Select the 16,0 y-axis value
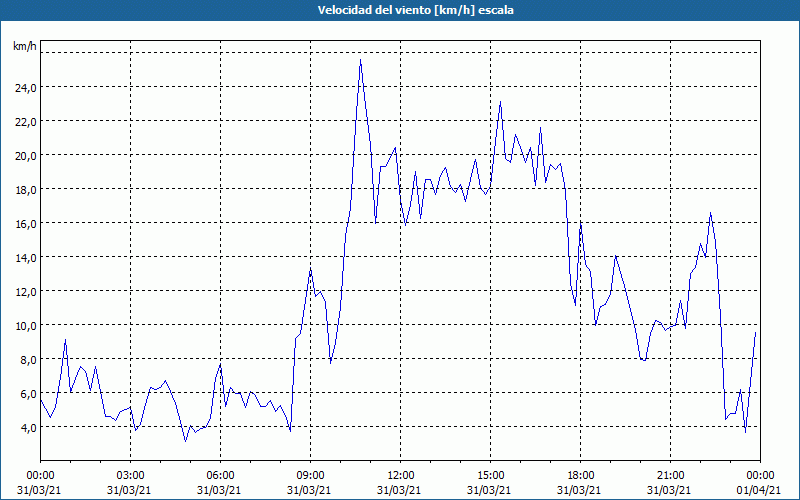This screenshot has height=500, width=800. (26, 223)
